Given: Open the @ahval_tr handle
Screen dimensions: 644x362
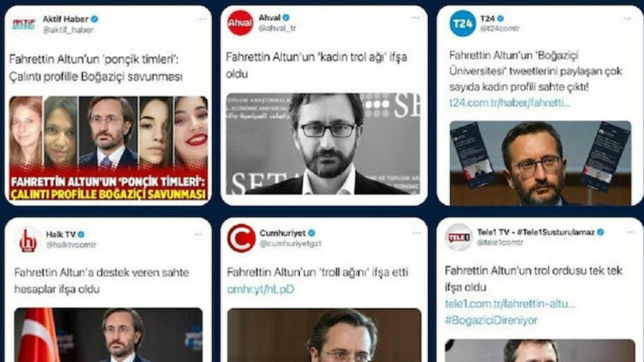Looking at the screenshot, I should pyautogui.click(x=277, y=29).
